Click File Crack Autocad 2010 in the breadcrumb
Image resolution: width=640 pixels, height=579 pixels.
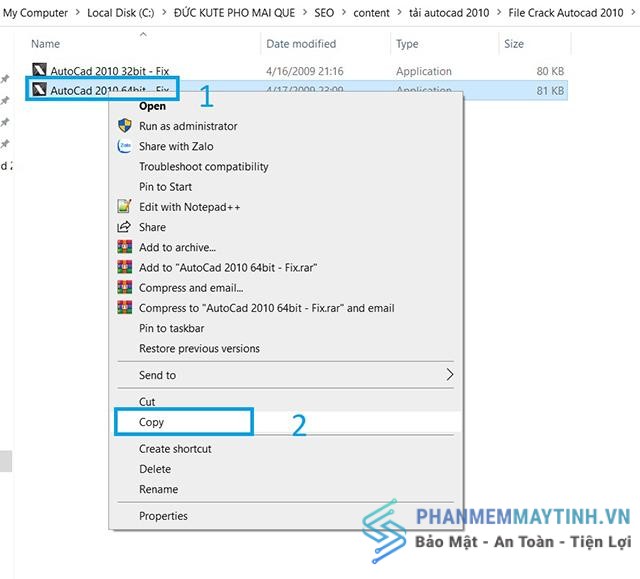point(566,13)
